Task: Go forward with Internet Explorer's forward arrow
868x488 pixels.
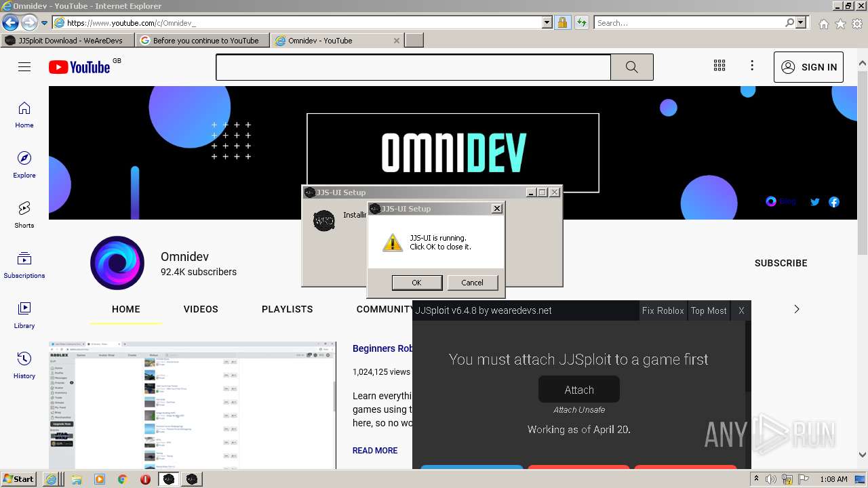Action: click(29, 22)
